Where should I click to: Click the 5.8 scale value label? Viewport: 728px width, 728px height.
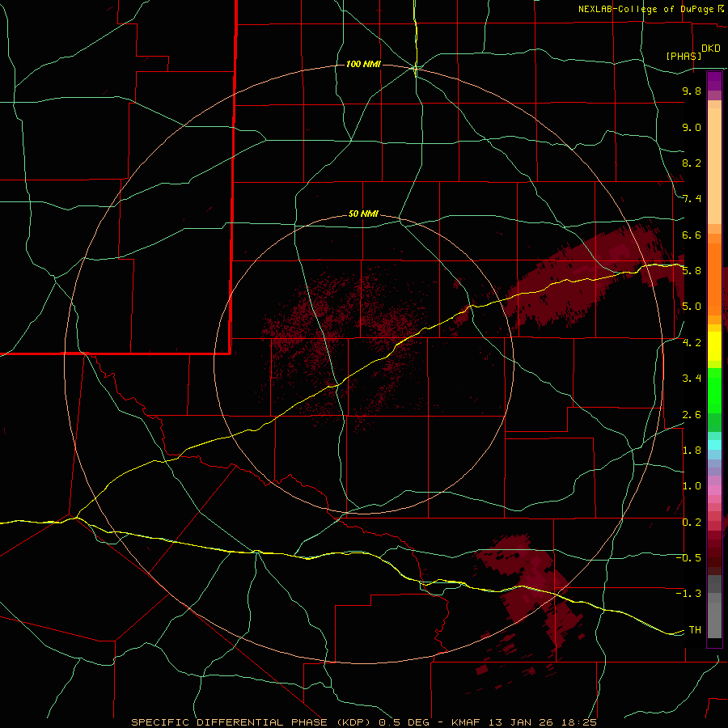click(x=692, y=270)
